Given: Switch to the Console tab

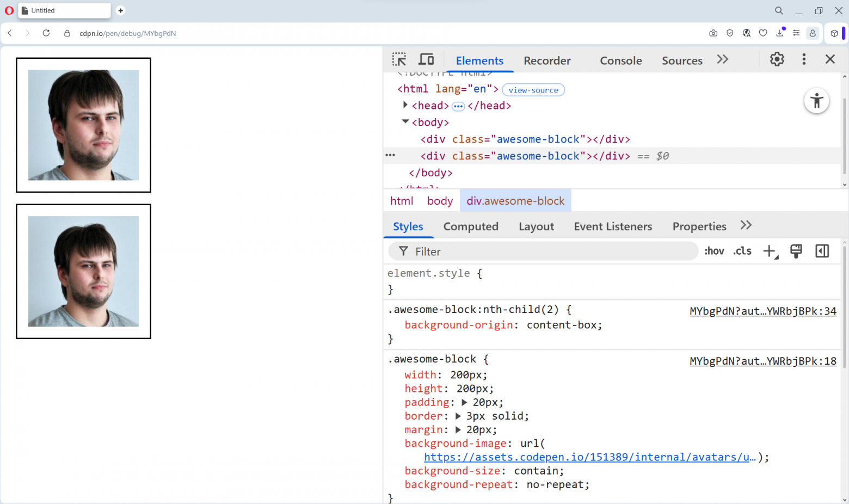Looking at the screenshot, I should coord(621,60).
